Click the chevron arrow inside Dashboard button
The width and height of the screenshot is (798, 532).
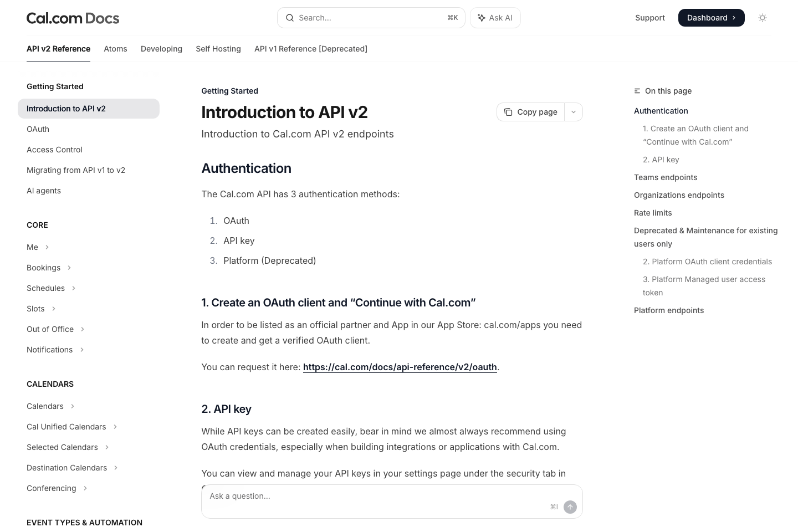(733, 17)
